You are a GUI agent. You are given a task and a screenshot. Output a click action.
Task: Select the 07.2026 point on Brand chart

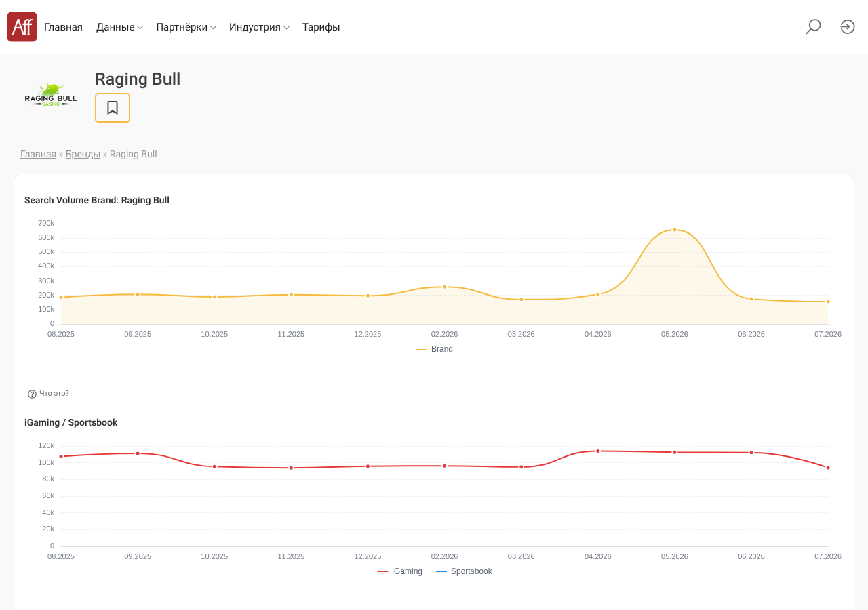point(828,302)
